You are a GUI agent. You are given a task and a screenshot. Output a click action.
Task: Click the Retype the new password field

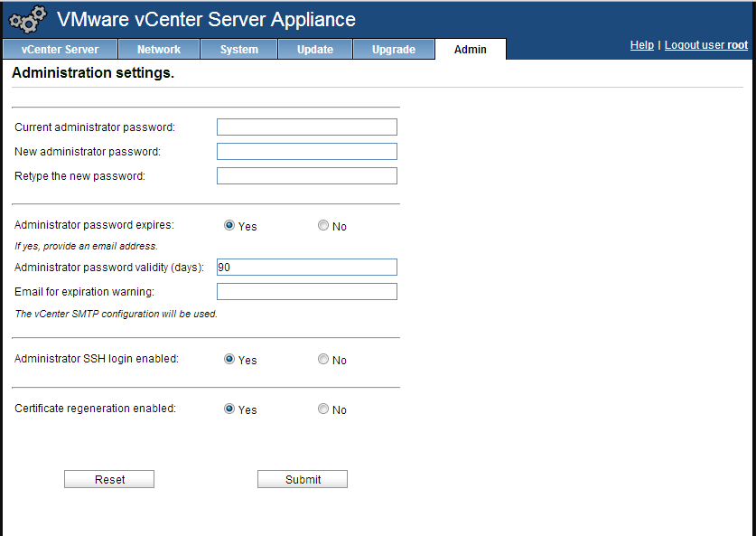tap(307, 175)
